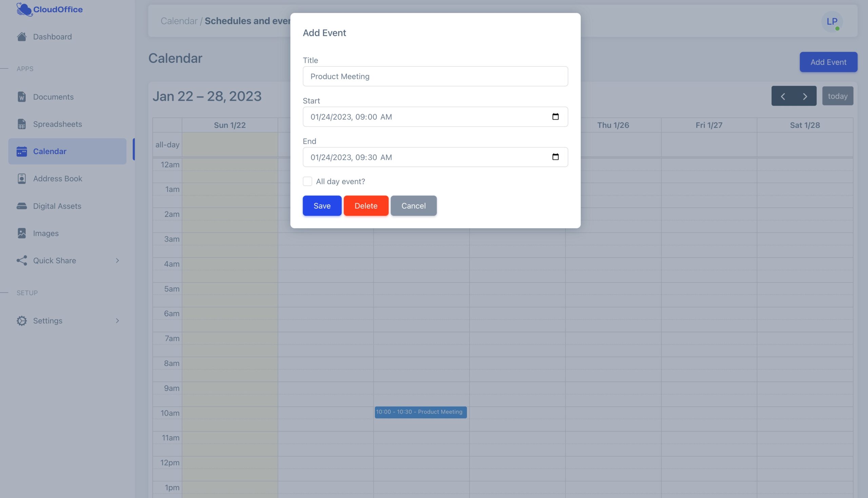
Task: Toggle the All day event checkbox
Action: click(307, 181)
